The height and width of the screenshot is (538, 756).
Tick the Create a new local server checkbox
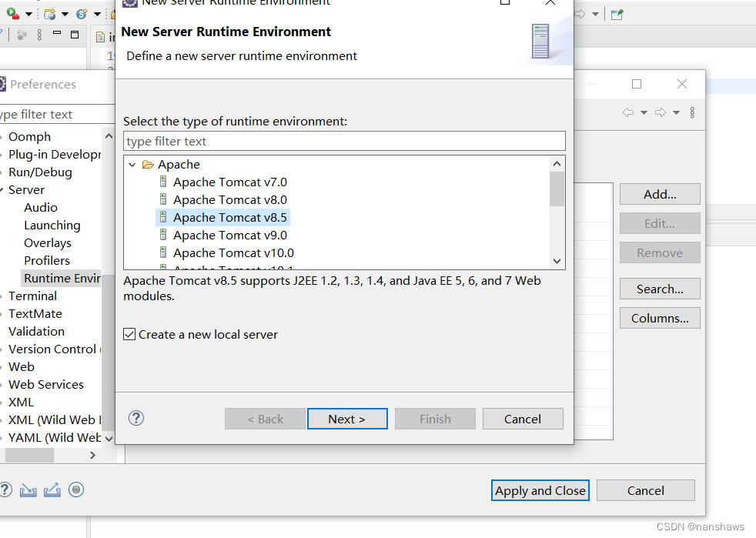tap(129, 334)
